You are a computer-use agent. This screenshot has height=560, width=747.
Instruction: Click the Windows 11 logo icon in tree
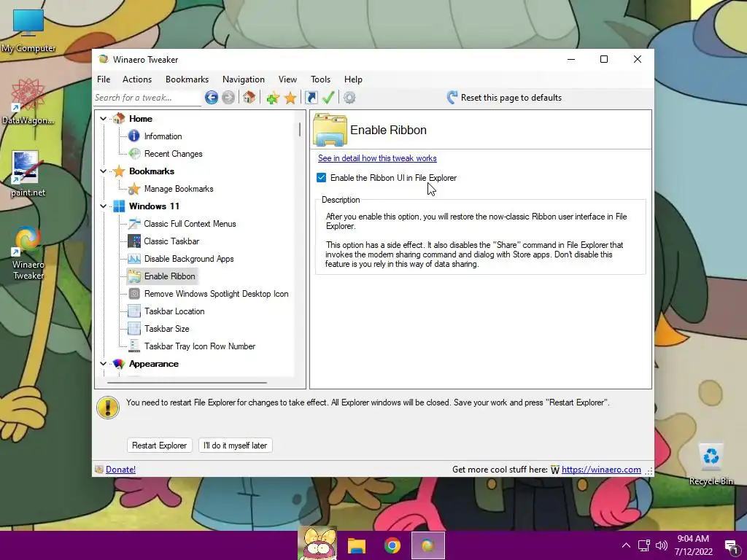(119, 206)
